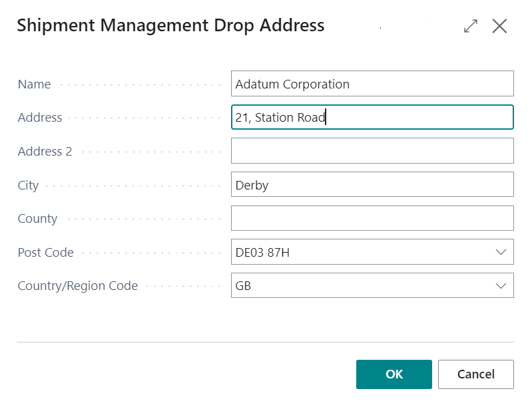The image size is (532, 409).
Task: Click the Name field label
Action: (34, 84)
